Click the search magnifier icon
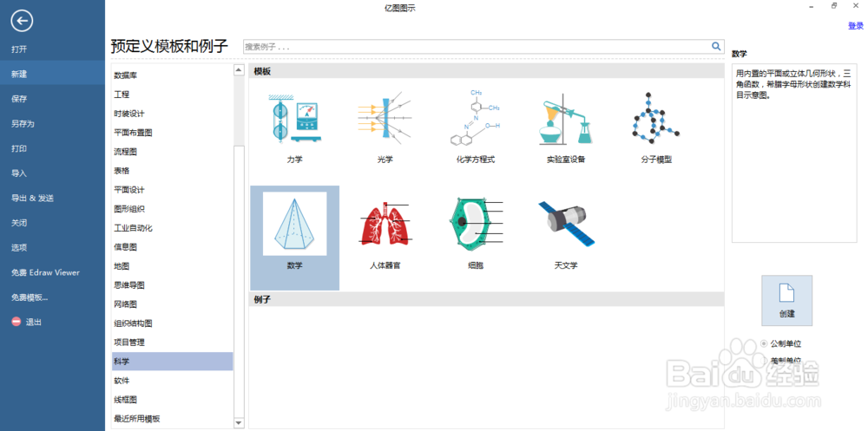868x431 pixels. (x=716, y=47)
